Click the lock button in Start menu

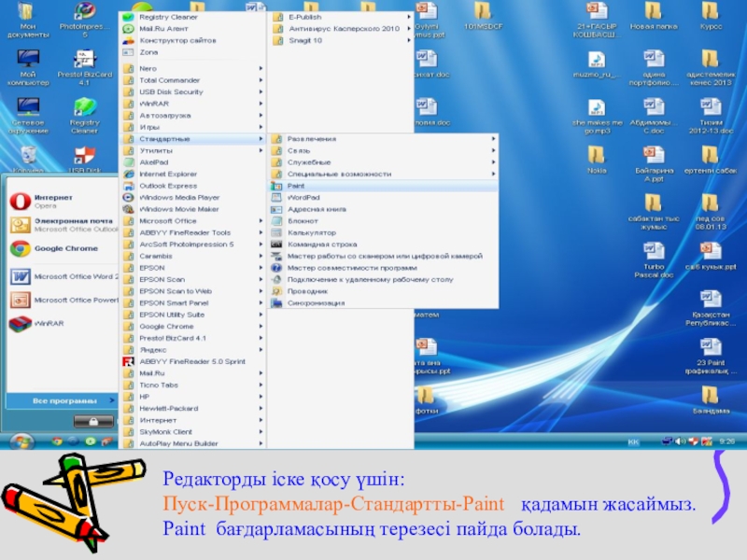pos(93,421)
